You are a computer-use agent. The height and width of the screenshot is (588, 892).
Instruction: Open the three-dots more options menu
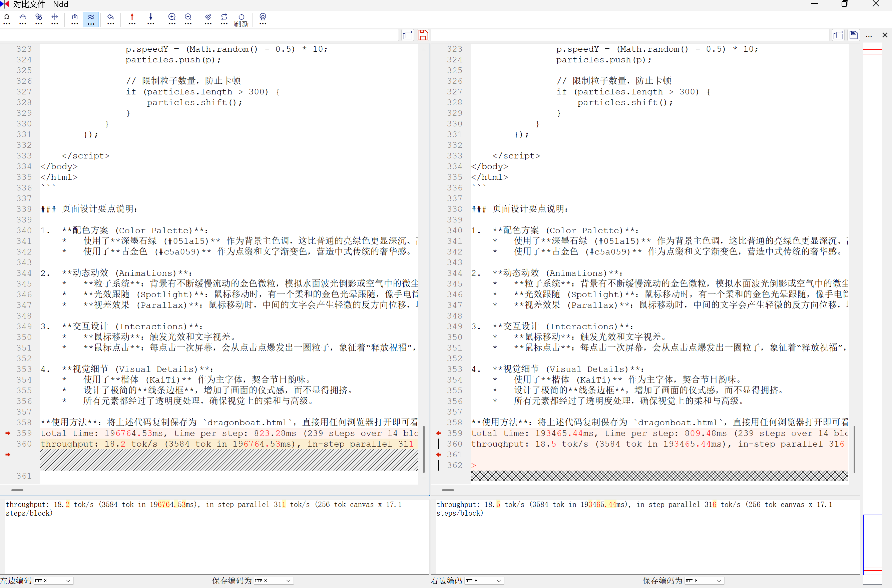869,36
